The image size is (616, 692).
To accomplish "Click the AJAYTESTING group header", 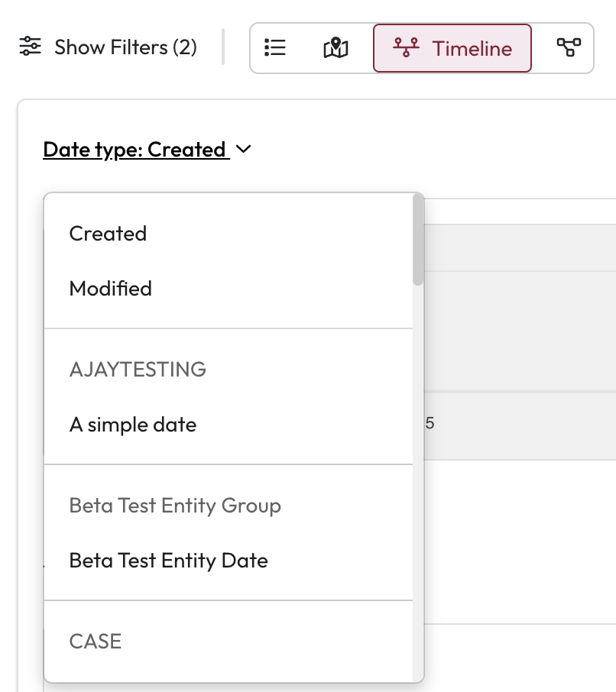I will [x=138, y=370].
